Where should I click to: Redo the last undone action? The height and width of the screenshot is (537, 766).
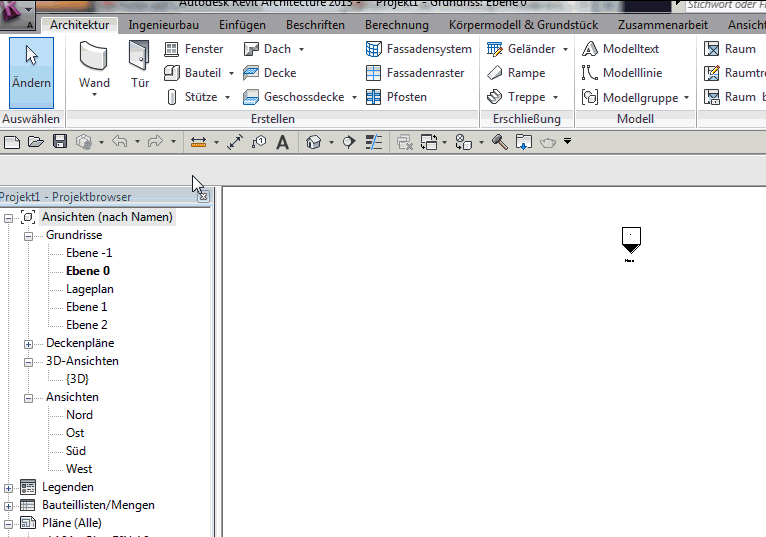click(155, 142)
